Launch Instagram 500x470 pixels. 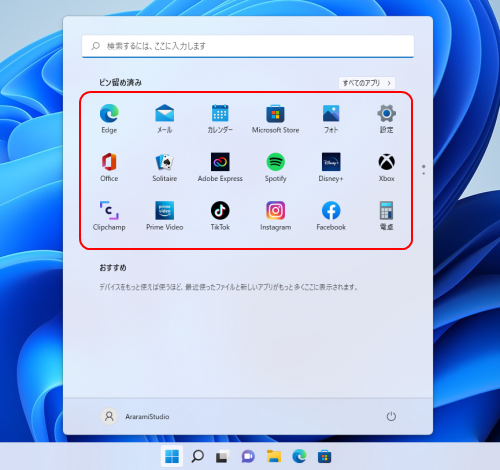(275, 216)
